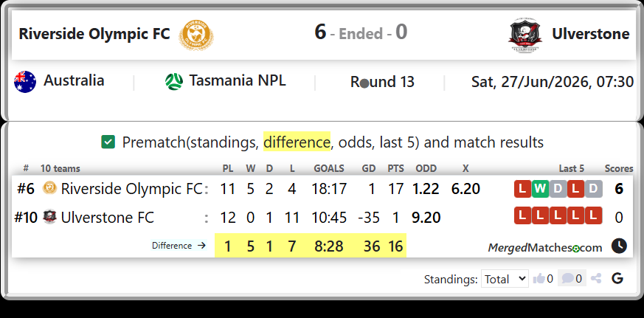Click the Riverside Olympic FC team name in header
The height and width of the screenshot is (318, 644).
point(94,34)
